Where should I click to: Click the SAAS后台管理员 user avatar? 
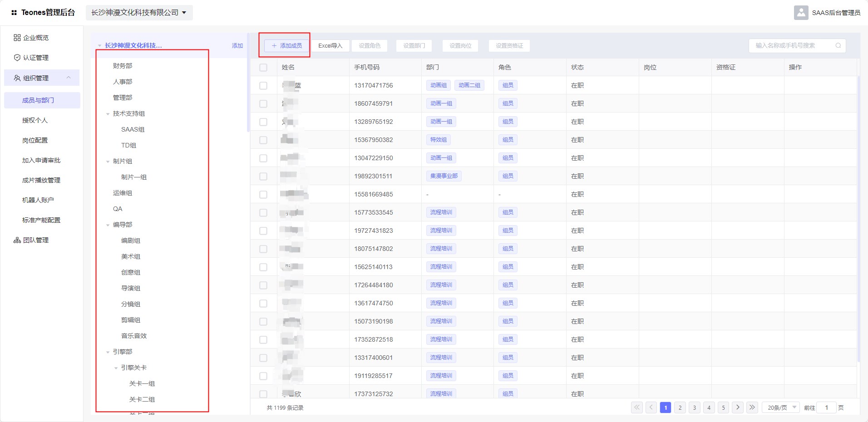point(801,13)
